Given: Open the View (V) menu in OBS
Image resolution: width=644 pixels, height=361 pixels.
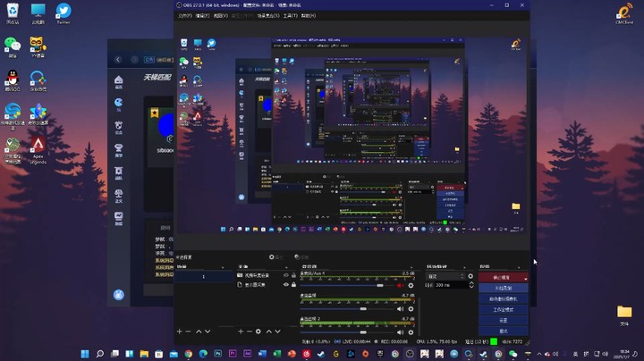Looking at the screenshot, I should [221, 15].
